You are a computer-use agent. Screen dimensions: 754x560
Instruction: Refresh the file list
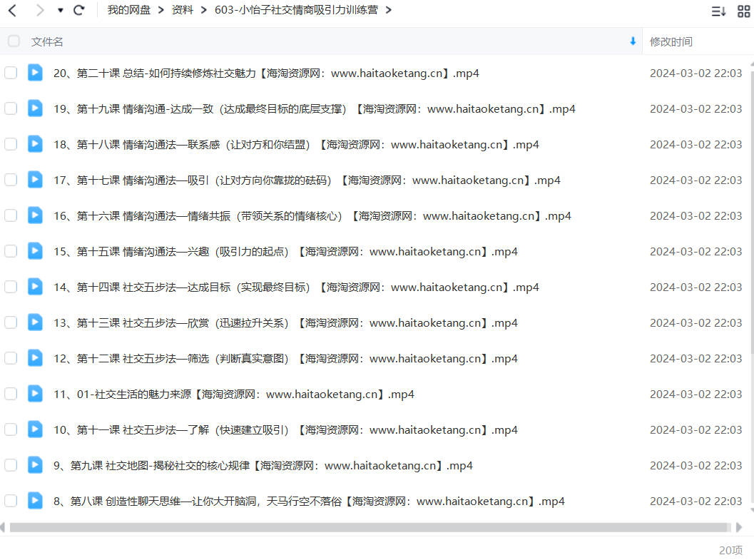(79, 10)
